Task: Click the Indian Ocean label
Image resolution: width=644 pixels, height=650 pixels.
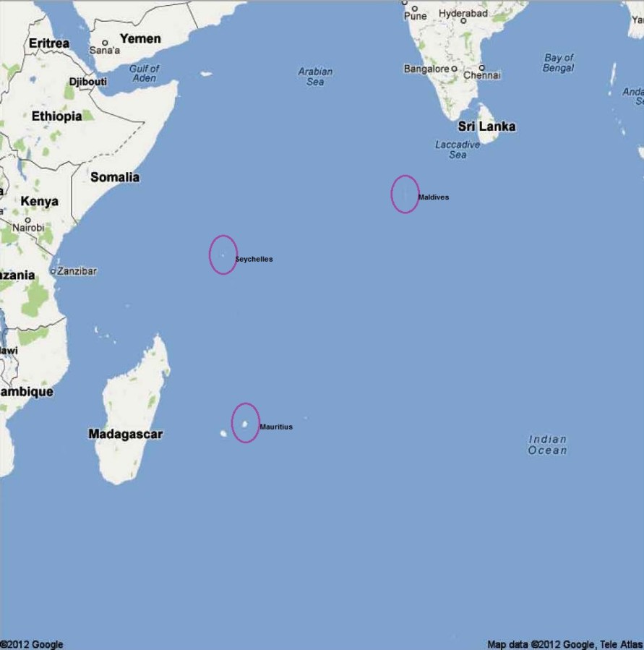Action: (x=547, y=445)
